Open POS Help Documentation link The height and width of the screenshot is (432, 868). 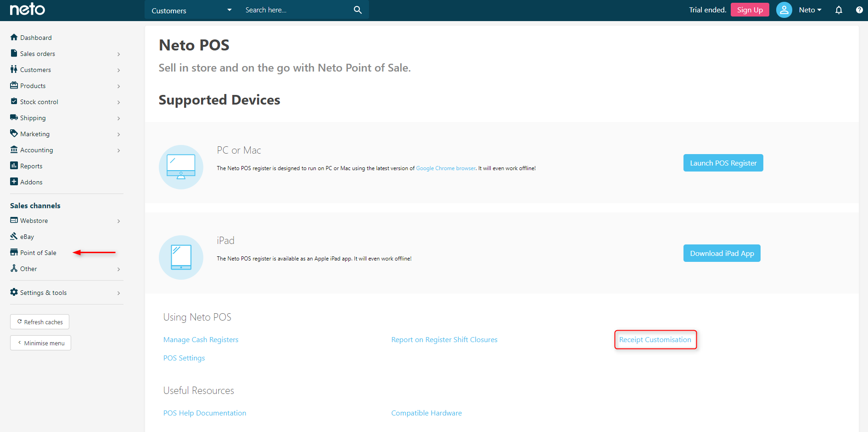coord(205,413)
